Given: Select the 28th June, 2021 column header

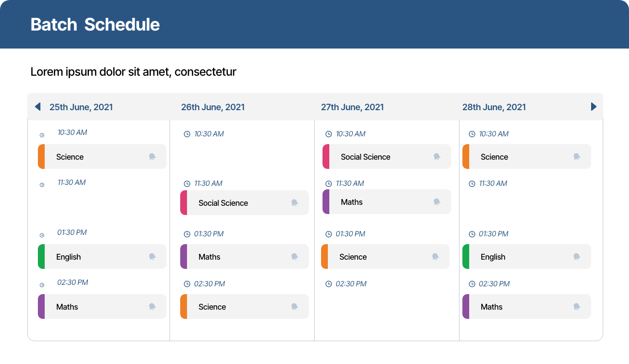Looking at the screenshot, I should click(x=494, y=107).
